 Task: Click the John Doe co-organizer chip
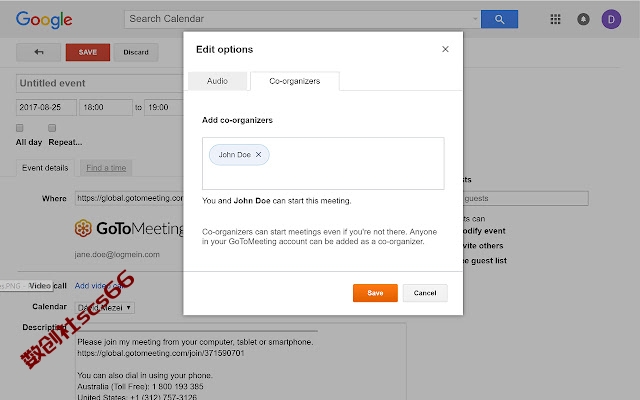tap(239, 155)
